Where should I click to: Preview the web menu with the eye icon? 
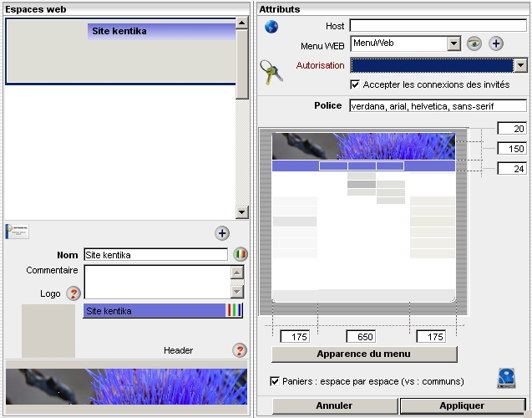(474, 43)
